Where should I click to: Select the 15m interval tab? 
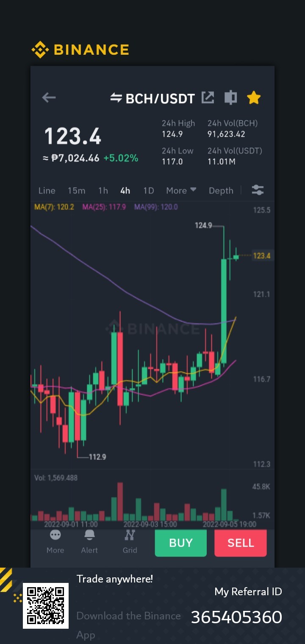coord(76,190)
